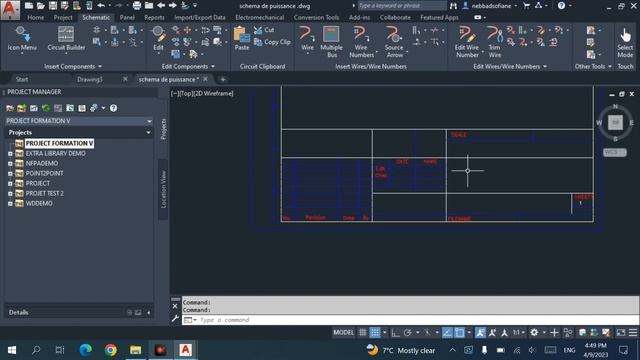Open Edit Wire Number tool

coord(467,42)
